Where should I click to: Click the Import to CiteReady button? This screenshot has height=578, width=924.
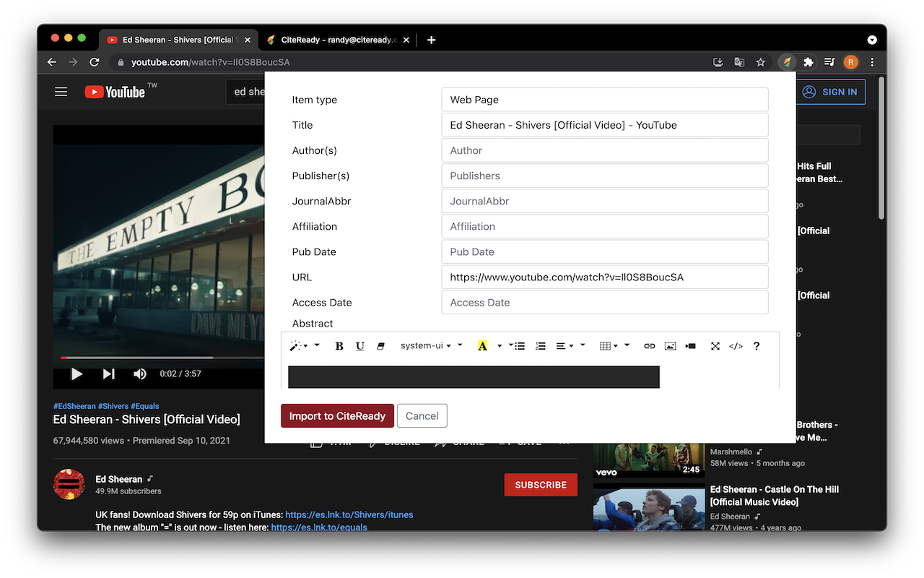(337, 415)
